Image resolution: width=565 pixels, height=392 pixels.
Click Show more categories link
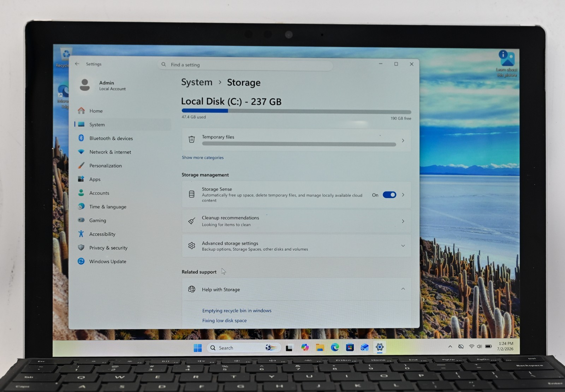point(203,158)
